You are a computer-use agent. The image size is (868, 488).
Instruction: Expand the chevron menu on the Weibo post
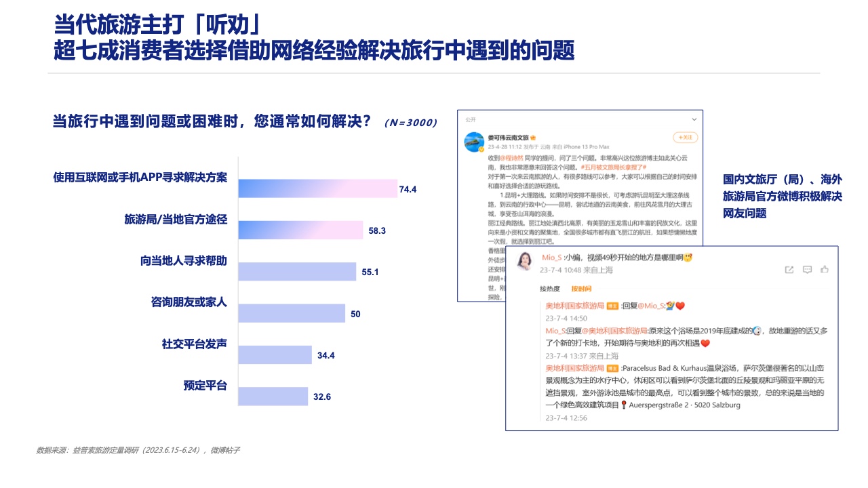coord(694,119)
